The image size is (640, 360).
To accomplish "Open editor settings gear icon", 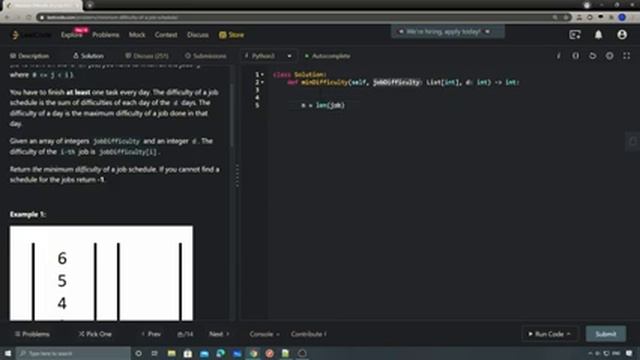I will (609, 56).
